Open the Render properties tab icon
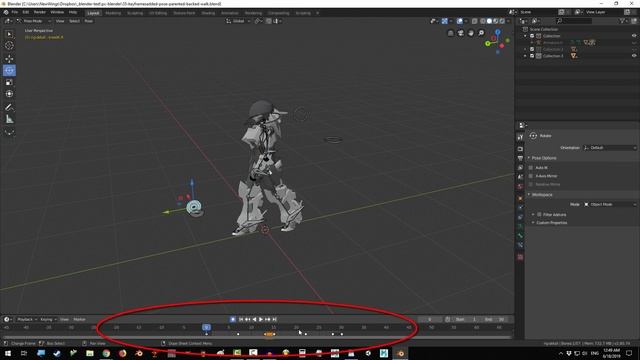The image size is (640, 360). click(x=520, y=149)
